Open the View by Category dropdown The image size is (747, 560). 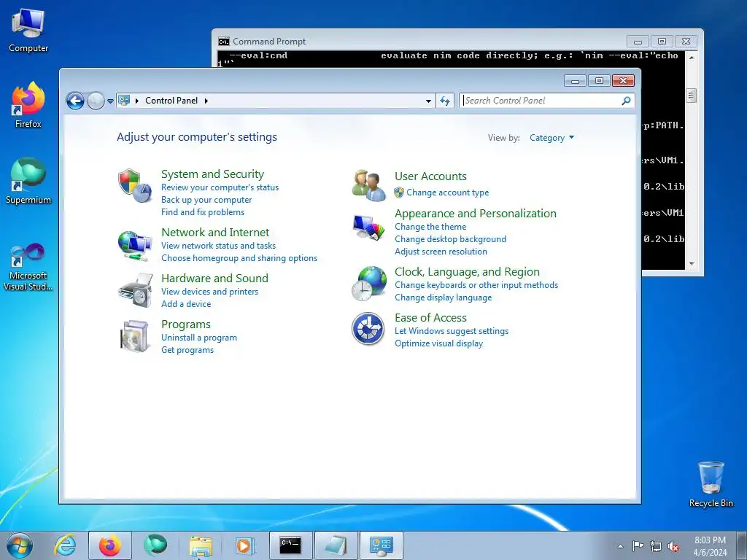(551, 138)
